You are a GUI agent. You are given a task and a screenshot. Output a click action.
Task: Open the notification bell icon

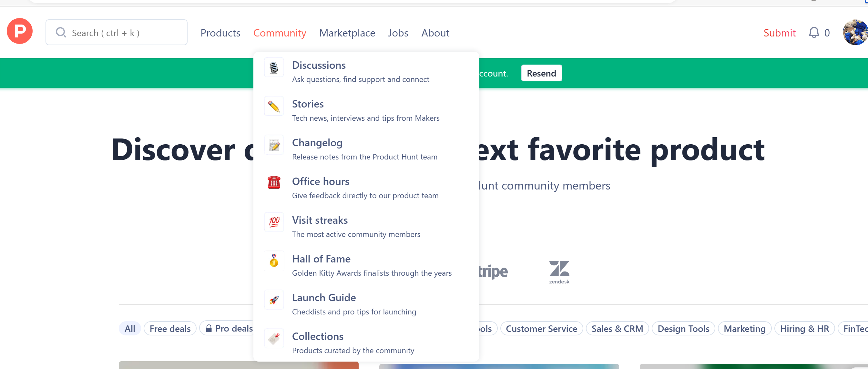813,33
